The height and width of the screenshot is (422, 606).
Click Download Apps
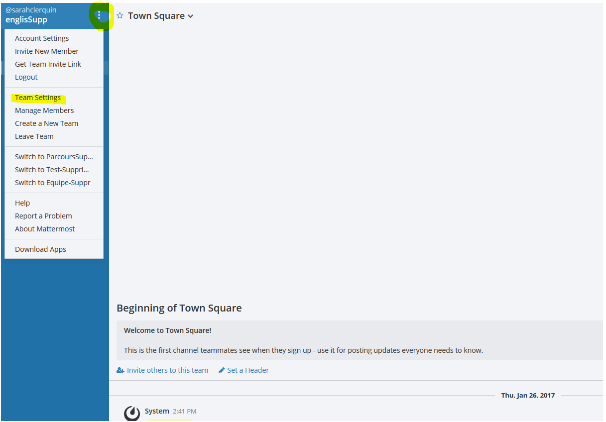pos(40,249)
